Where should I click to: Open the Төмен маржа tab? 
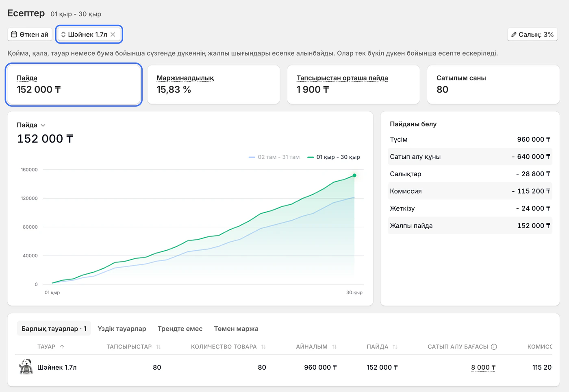(x=236, y=329)
